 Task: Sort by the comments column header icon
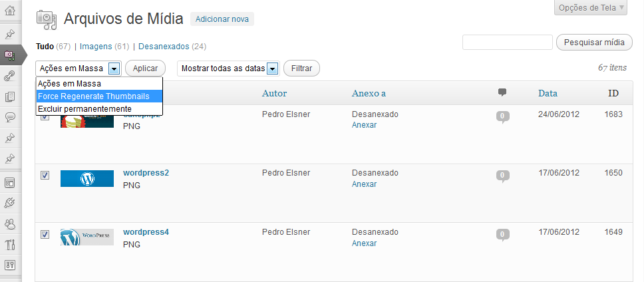point(502,93)
